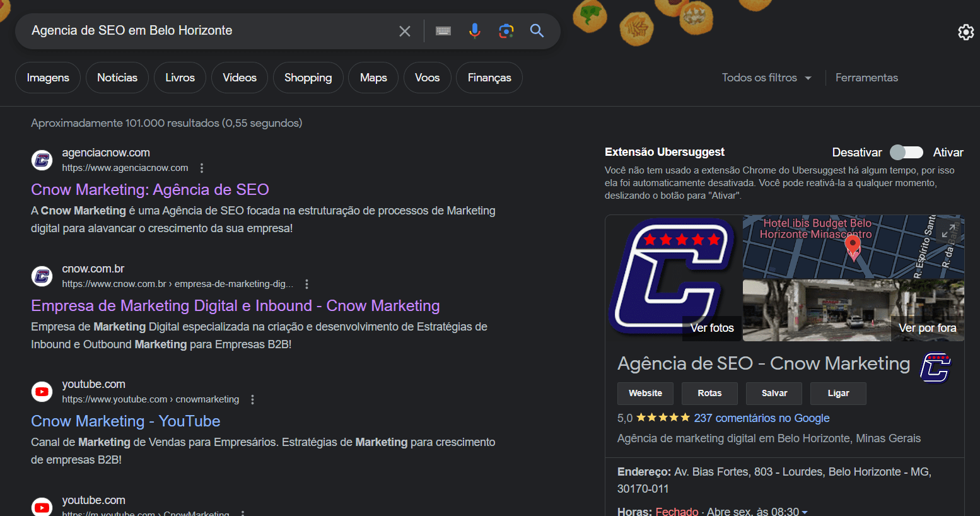
Task: Toggle the Ubersuggest extension switch
Action: (906, 152)
